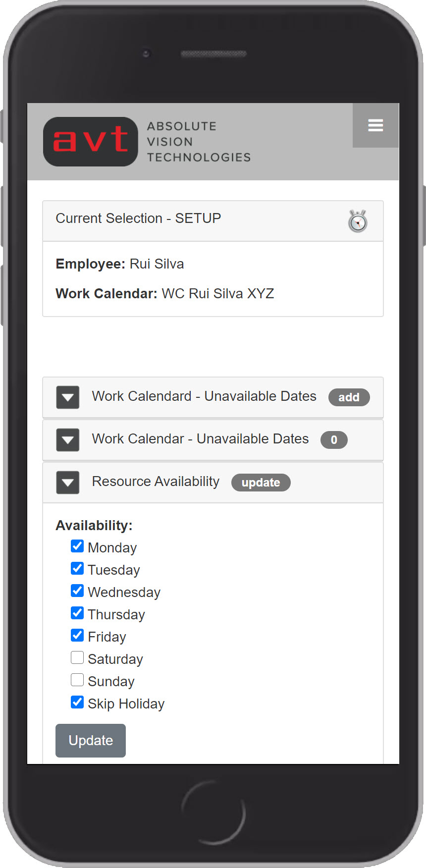Enable Saturday availability
The image size is (426, 868).
click(77, 658)
